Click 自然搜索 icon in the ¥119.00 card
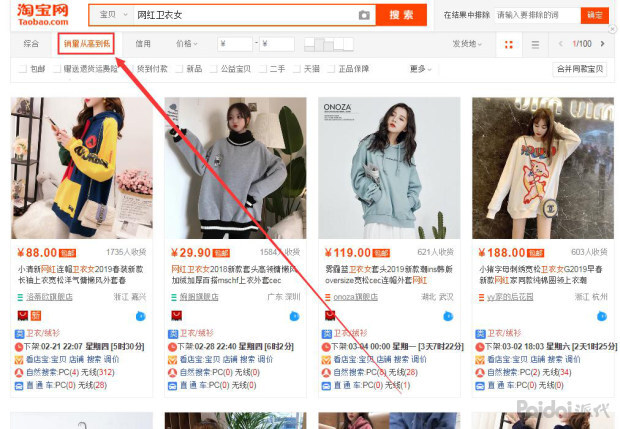Viewport: 620px width, 429px height. tap(326, 372)
